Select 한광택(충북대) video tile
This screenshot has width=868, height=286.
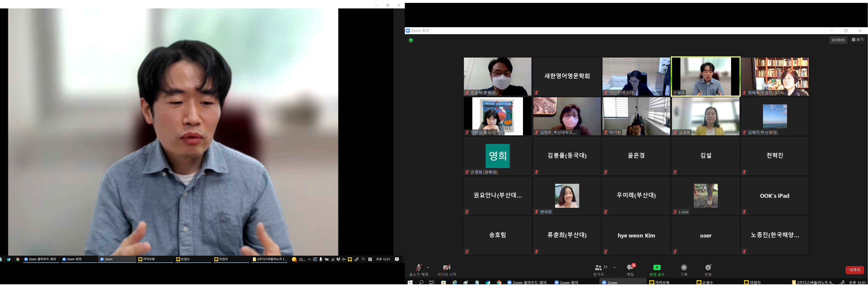pyautogui.click(x=497, y=76)
